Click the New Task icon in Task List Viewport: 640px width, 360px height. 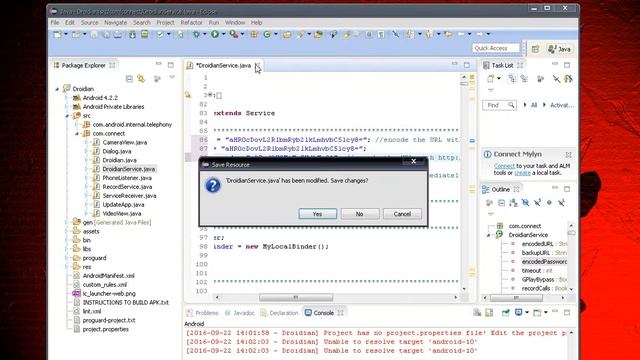tap(490, 78)
